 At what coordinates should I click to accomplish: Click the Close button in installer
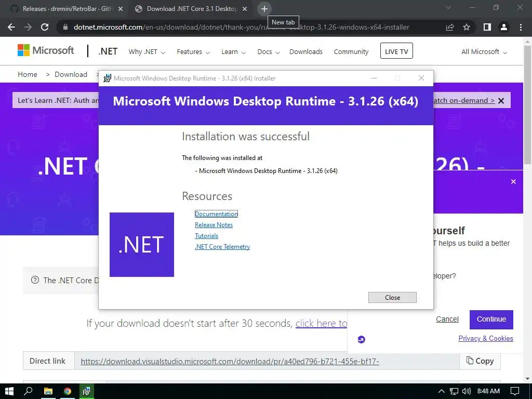click(392, 297)
